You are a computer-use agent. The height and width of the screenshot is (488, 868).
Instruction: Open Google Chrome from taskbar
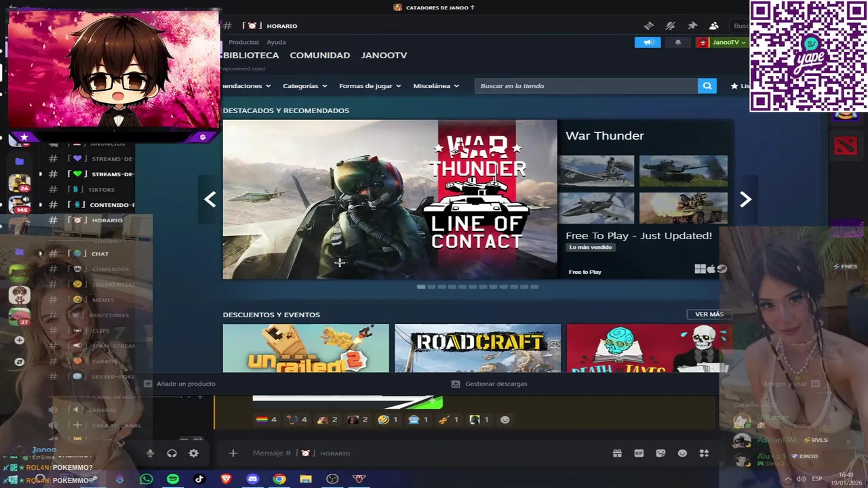[279, 479]
